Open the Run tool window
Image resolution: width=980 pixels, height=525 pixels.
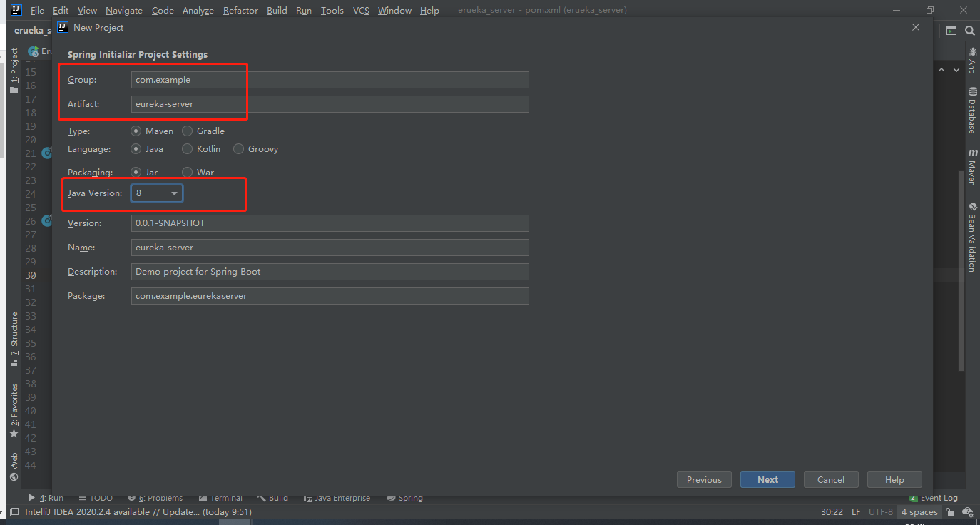46,498
